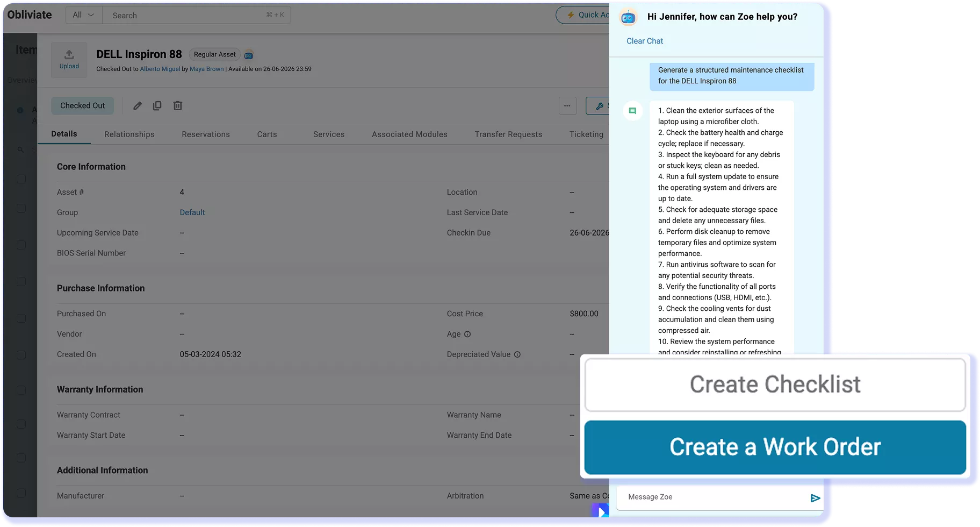Image resolution: width=980 pixels, height=527 pixels.
Task: Click the Age info tooltip icon
Action: [x=467, y=334]
